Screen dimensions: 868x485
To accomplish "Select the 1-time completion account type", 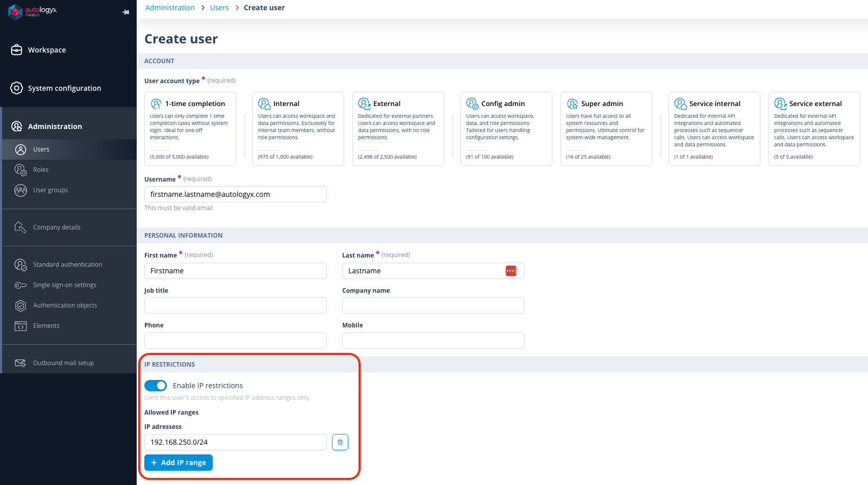I will click(x=190, y=129).
